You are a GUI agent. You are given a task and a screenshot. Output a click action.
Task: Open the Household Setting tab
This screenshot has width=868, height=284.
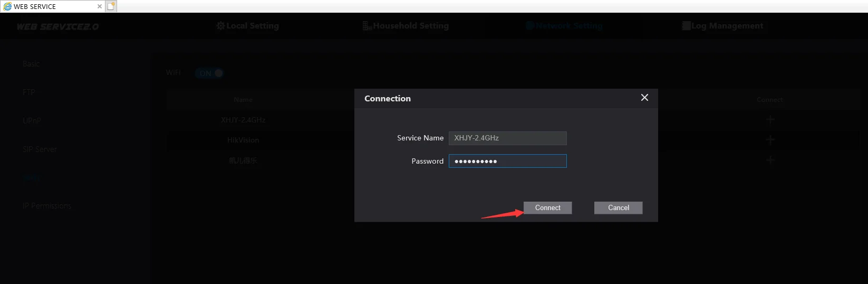[406, 26]
